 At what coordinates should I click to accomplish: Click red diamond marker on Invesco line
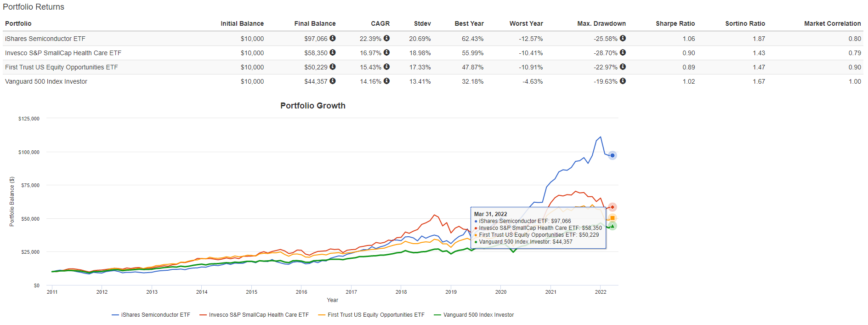(x=612, y=207)
